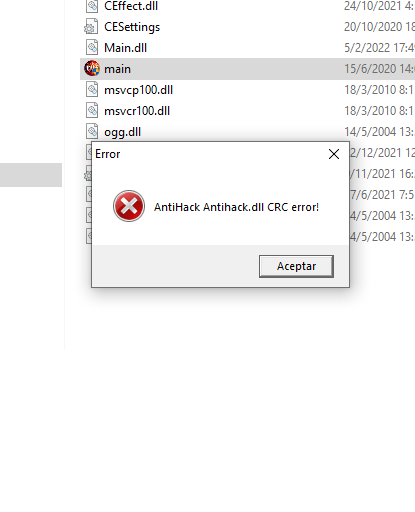Click the msvcr100.dll file name

tap(137, 111)
